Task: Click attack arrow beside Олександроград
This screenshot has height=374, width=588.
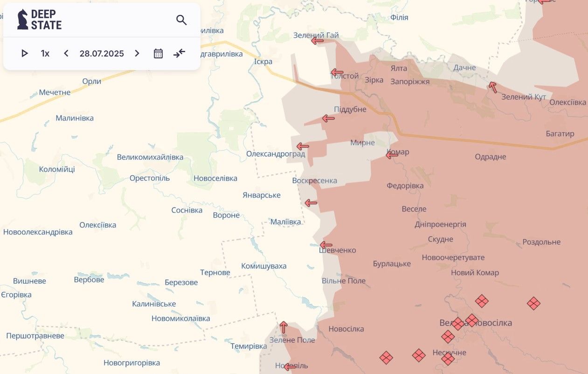Action: [303, 146]
